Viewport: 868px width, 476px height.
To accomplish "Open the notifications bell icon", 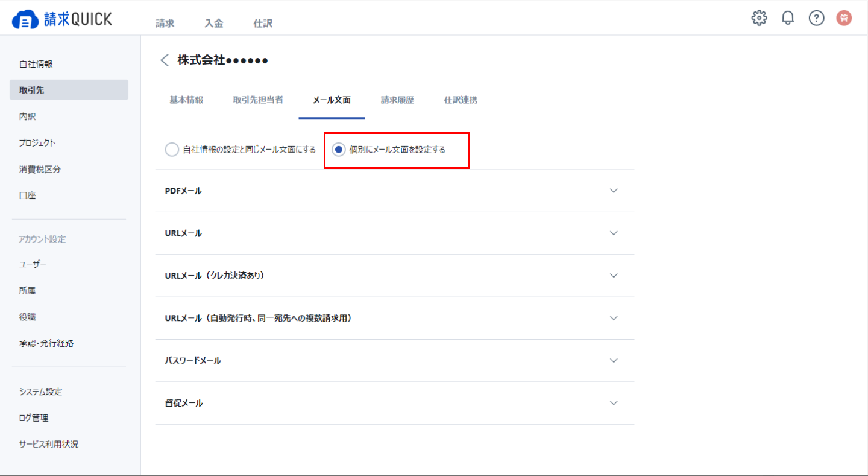I will point(788,18).
